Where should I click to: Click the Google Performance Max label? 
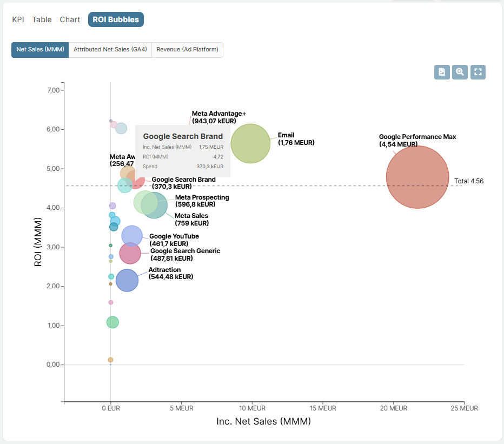pyautogui.click(x=417, y=141)
